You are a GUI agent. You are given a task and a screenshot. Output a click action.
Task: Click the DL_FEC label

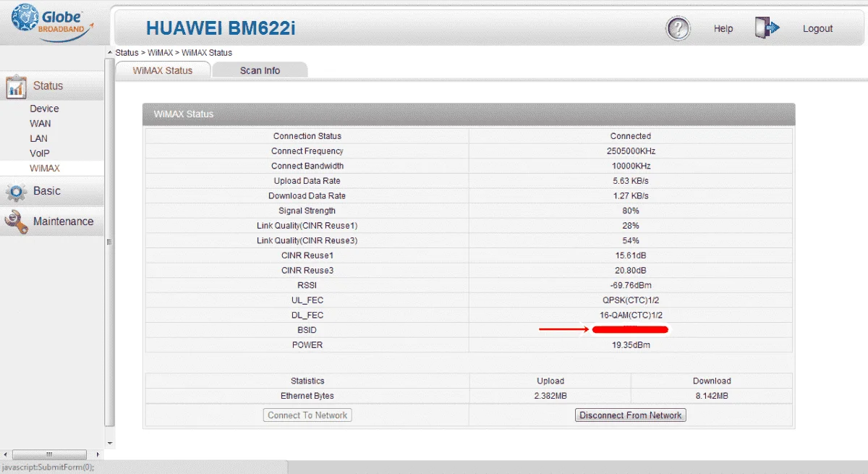point(307,316)
